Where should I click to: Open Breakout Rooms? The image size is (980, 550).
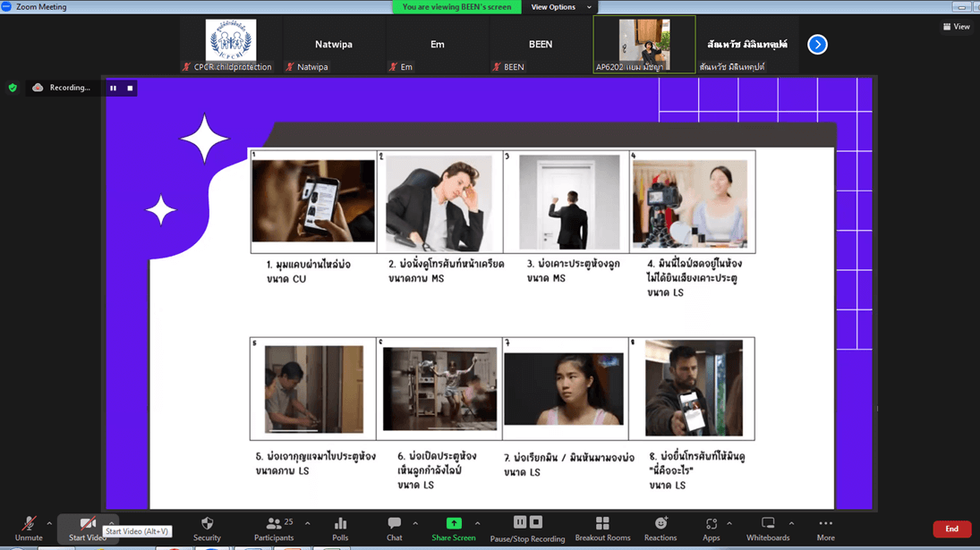pos(602,528)
